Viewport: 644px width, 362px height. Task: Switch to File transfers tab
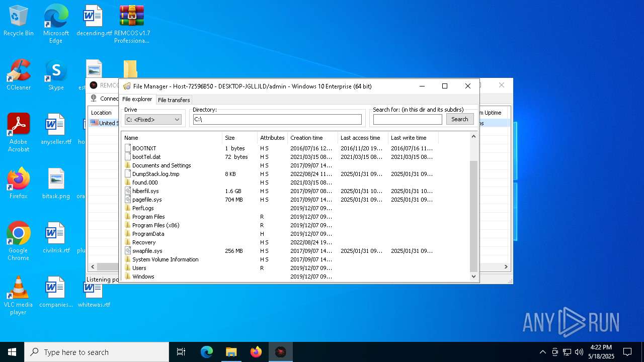[x=174, y=100]
